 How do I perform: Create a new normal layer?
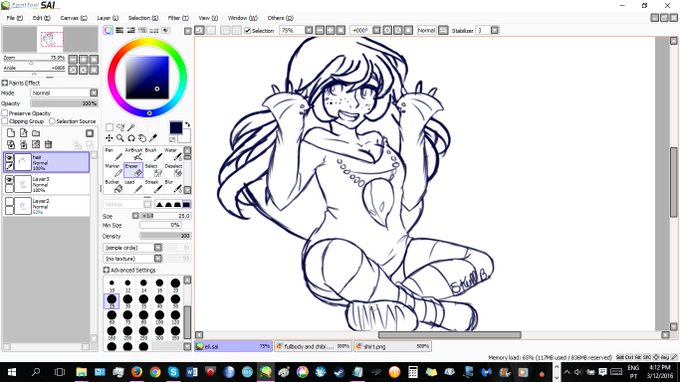pos(11,133)
